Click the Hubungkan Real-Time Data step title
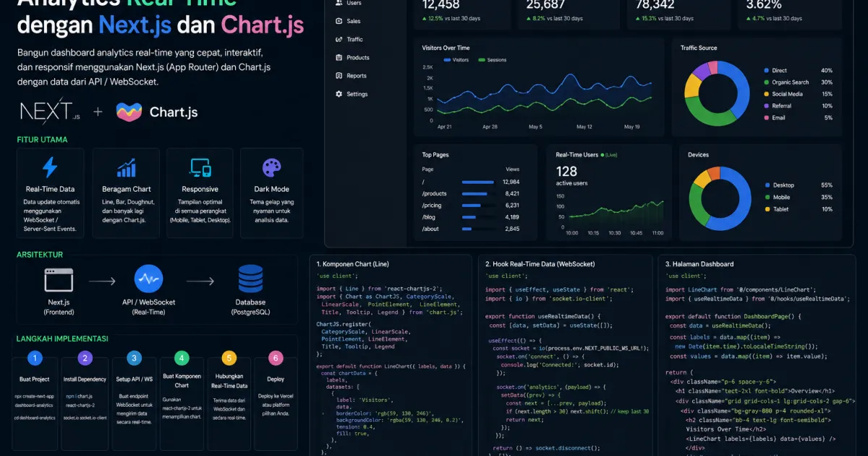Viewport: 868px width, 456px height. 229,381
